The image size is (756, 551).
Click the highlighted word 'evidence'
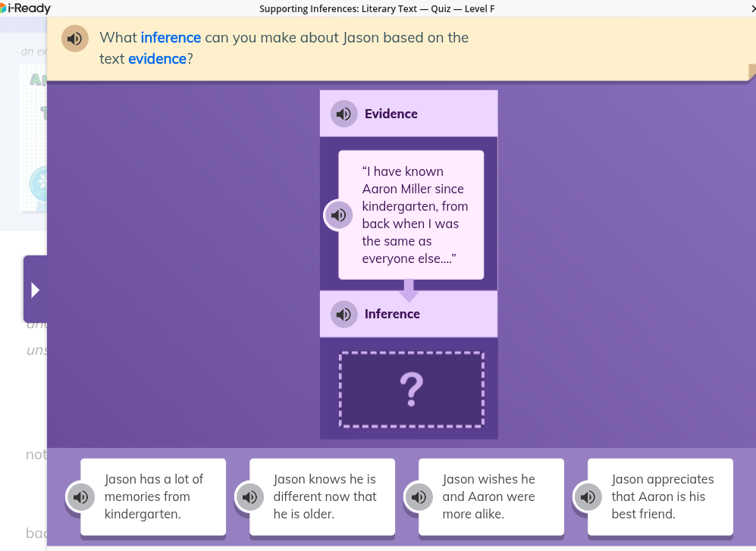(157, 58)
